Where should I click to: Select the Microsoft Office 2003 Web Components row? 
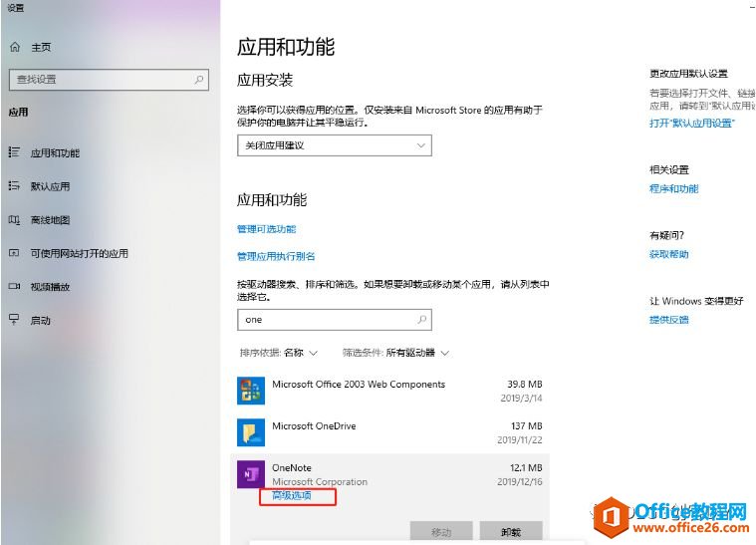[390, 391]
